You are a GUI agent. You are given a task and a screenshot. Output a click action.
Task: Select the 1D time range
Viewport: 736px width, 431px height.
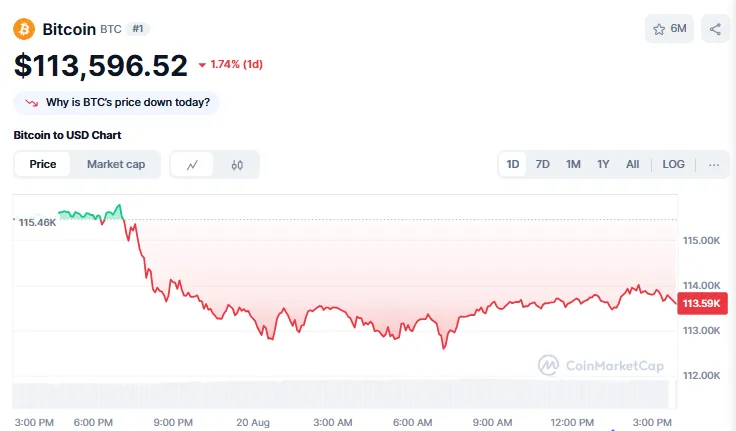pos(513,164)
